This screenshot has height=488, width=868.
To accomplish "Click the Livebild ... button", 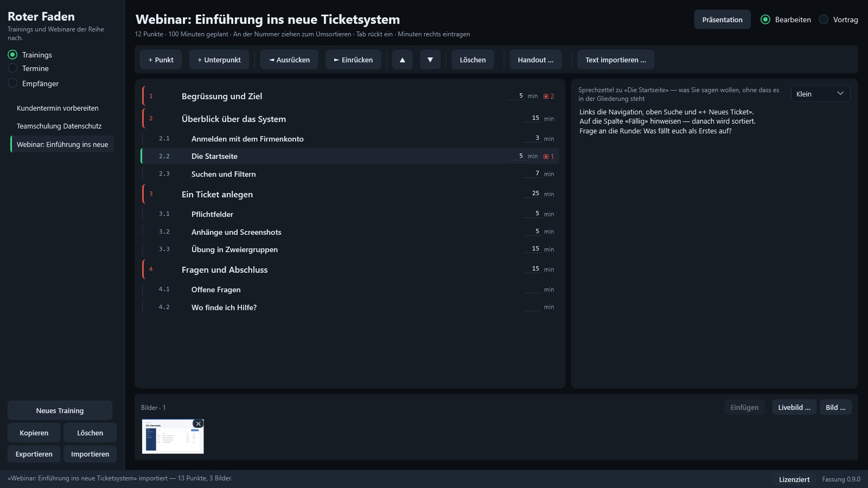I will tap(794, 407).
